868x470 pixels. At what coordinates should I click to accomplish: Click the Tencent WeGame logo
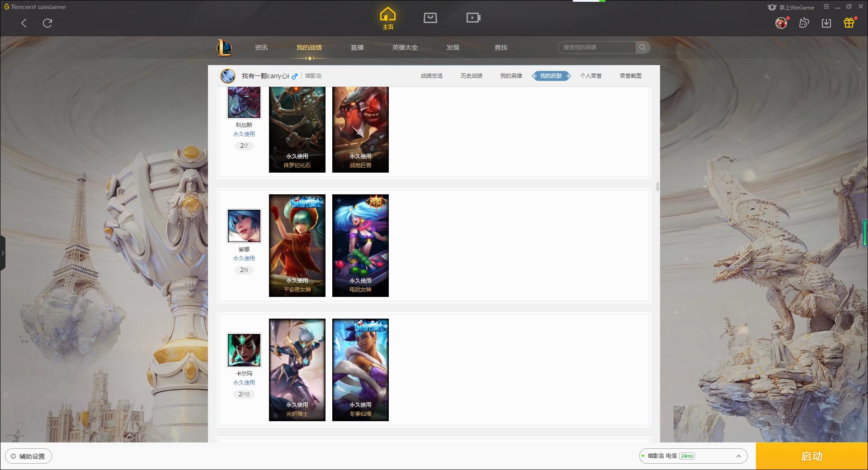tap(35, 7)
